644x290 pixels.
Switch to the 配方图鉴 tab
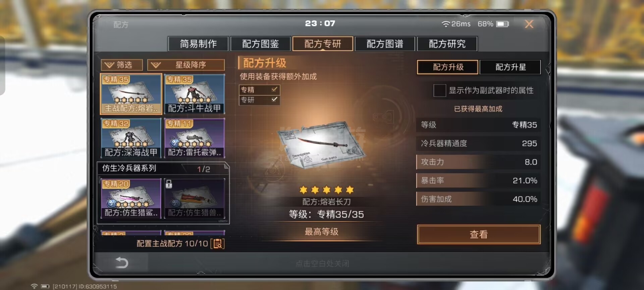click(x=261, y=44)
